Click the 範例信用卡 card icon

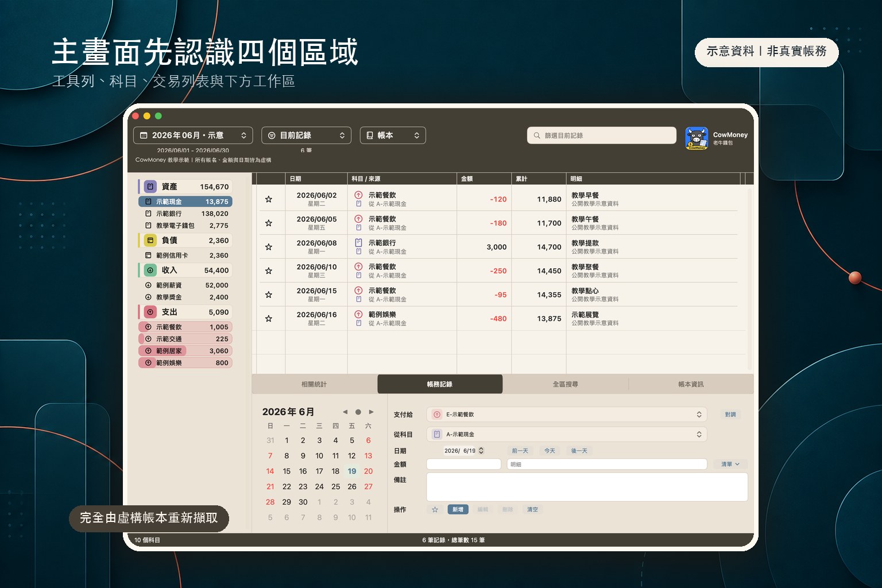coord(148,256)
